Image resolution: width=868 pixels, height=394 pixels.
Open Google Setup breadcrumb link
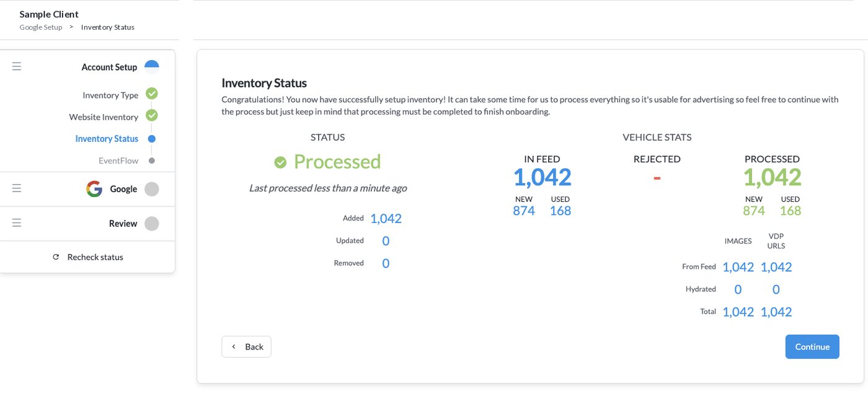tap(41, 27)
